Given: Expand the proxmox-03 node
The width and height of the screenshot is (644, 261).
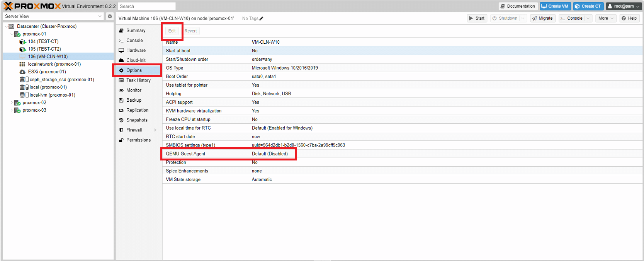Looking at the screenshot, I should pyautogui.click(x=12, y=110).
